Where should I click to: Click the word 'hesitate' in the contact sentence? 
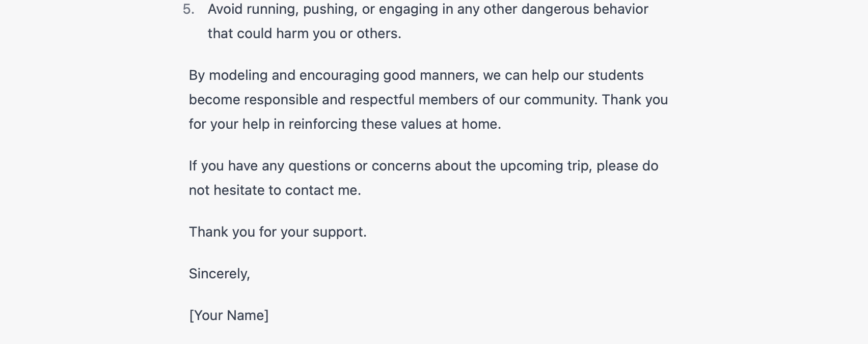coord(239,190)
